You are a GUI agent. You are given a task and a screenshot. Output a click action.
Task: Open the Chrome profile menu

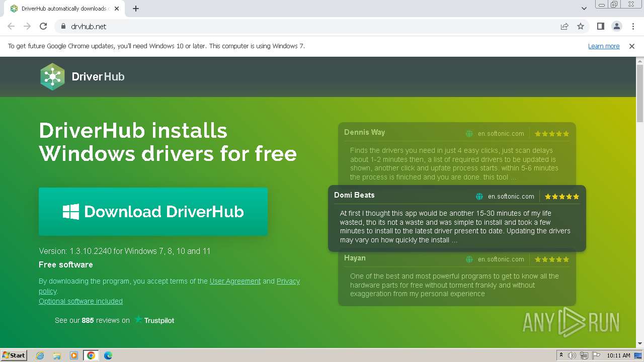(616, 26)
